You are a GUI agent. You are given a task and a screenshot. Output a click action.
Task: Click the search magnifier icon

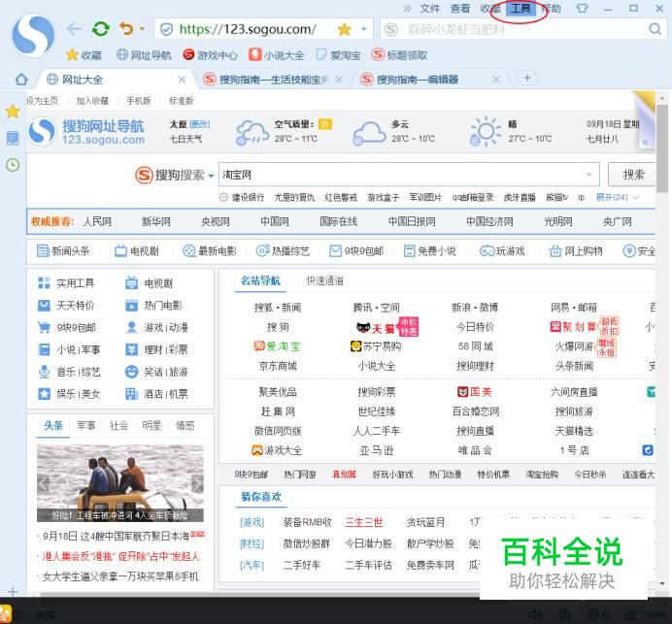pyautogui.click(x=655, y=29)
